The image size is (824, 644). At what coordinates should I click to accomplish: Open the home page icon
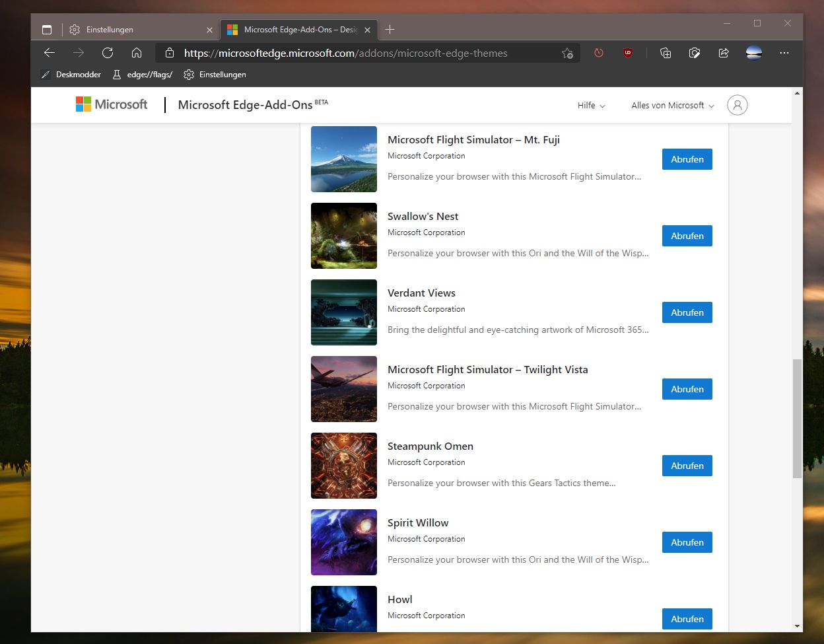137,53
